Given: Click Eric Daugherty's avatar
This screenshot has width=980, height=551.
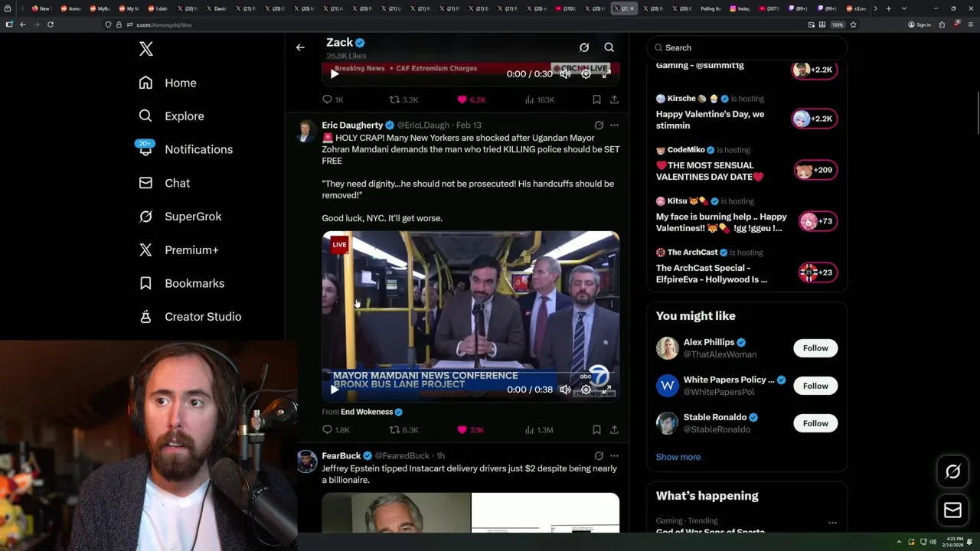Looking at the screenshot, I should [x=307, y=131].
